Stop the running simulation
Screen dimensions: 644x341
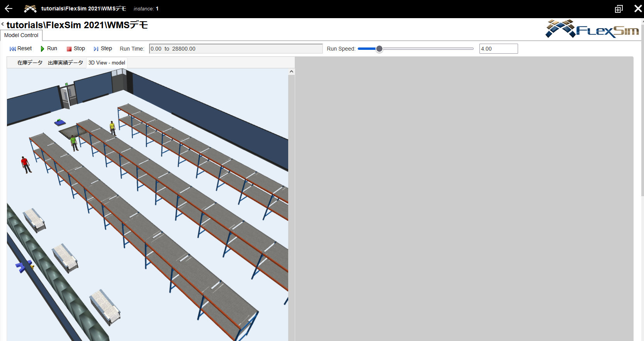tap(76, 49)
